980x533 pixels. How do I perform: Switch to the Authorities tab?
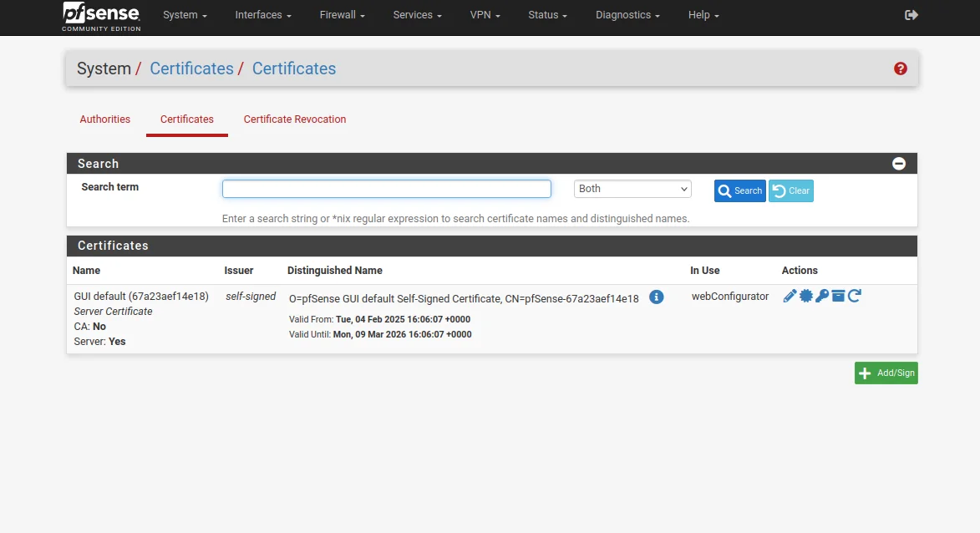coord(105,119)
